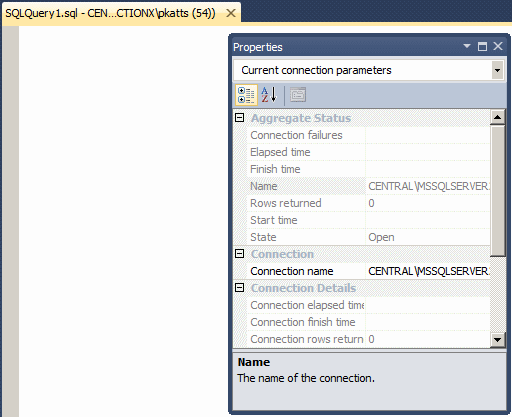512x417 pixels.
Task: Select the State property row
Action: (x=362, y=237)
